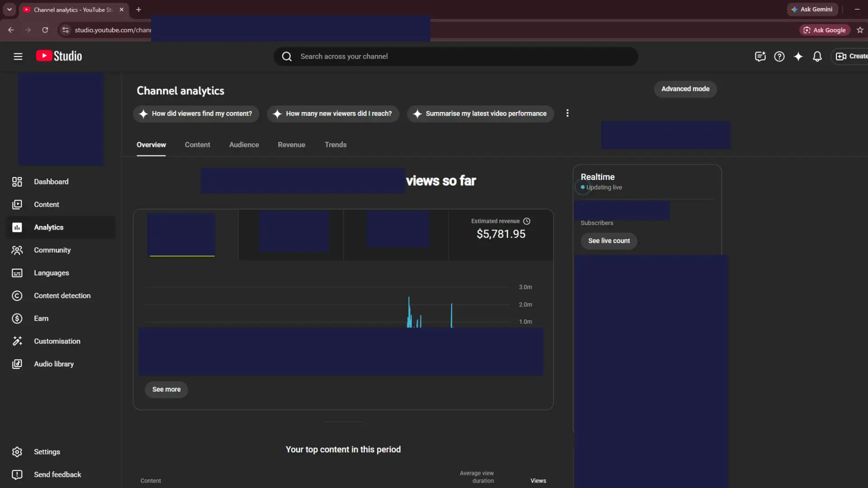This screenshot has width=868, height=488.
Task: Switch to the Overview tab
Action: 151,145
